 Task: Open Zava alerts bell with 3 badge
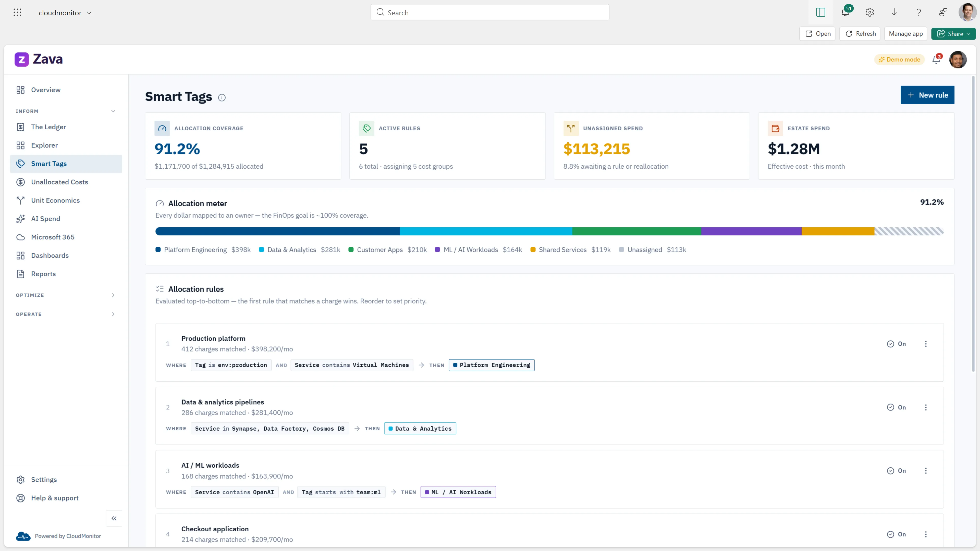click(x=936, y=59)
